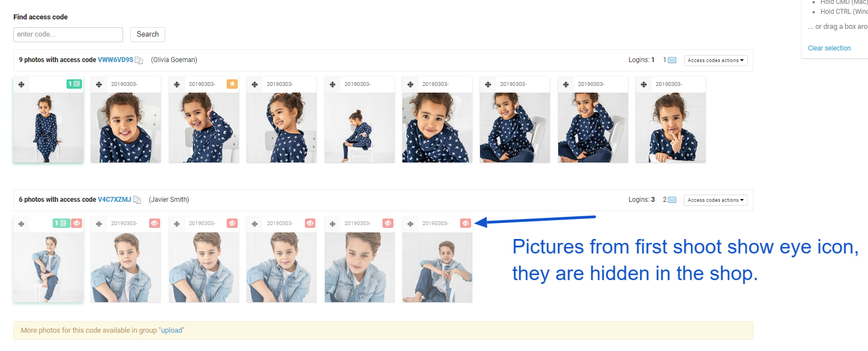Select Javier's third photo thumbnail

tap(204, 267)
